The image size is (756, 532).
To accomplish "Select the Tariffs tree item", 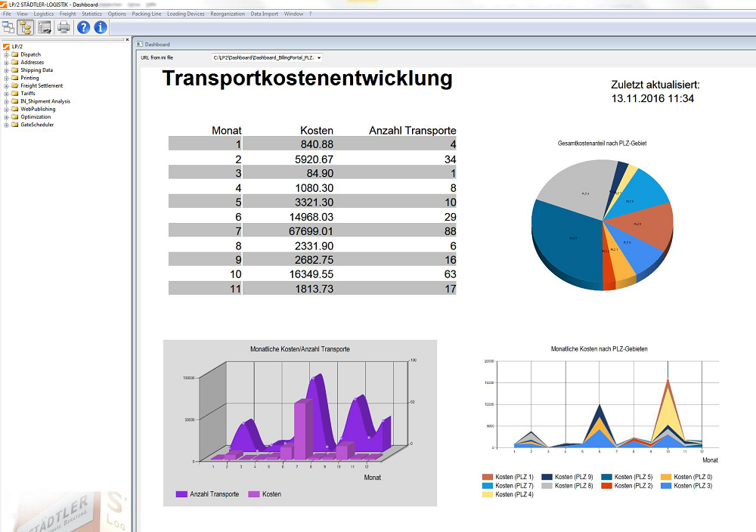I will click(x=28, y=94).
